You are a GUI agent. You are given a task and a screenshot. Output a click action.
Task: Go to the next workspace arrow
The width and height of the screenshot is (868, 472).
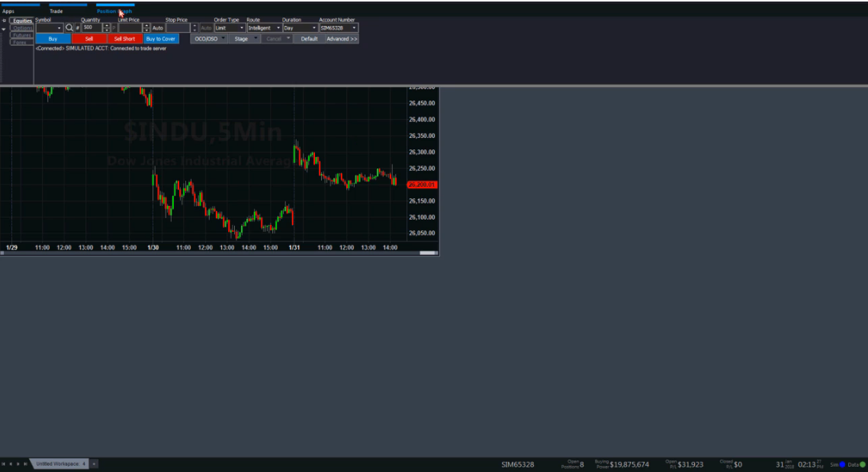tap(18, 464)
